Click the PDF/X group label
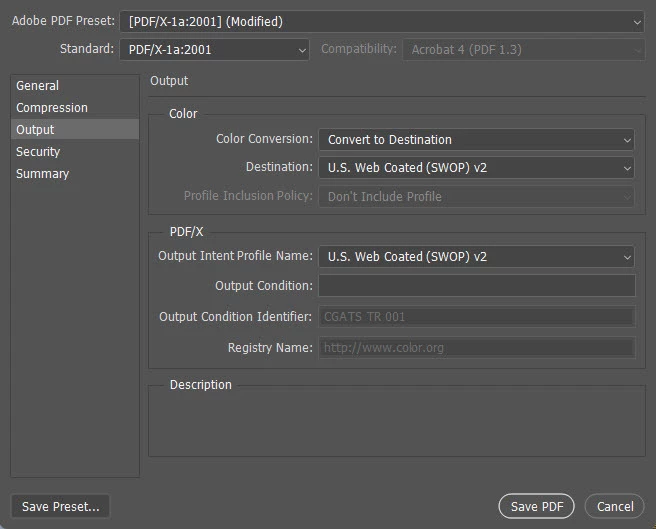 (x=186, y=232)
